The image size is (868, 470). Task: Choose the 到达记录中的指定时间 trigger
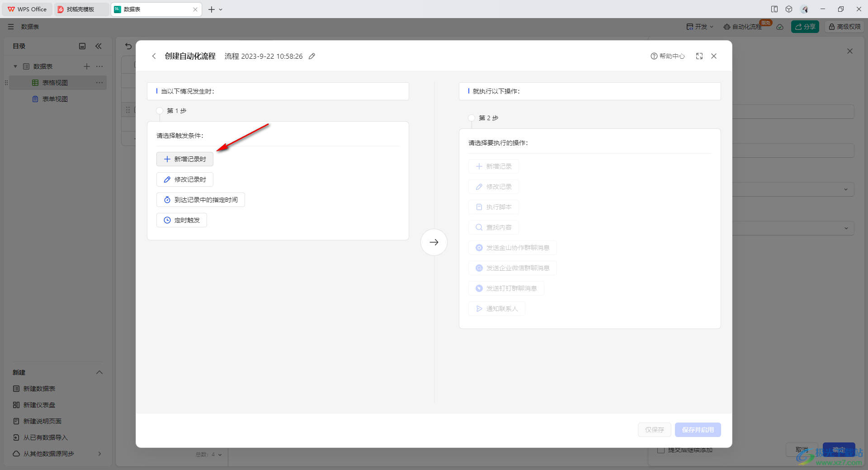201,200
